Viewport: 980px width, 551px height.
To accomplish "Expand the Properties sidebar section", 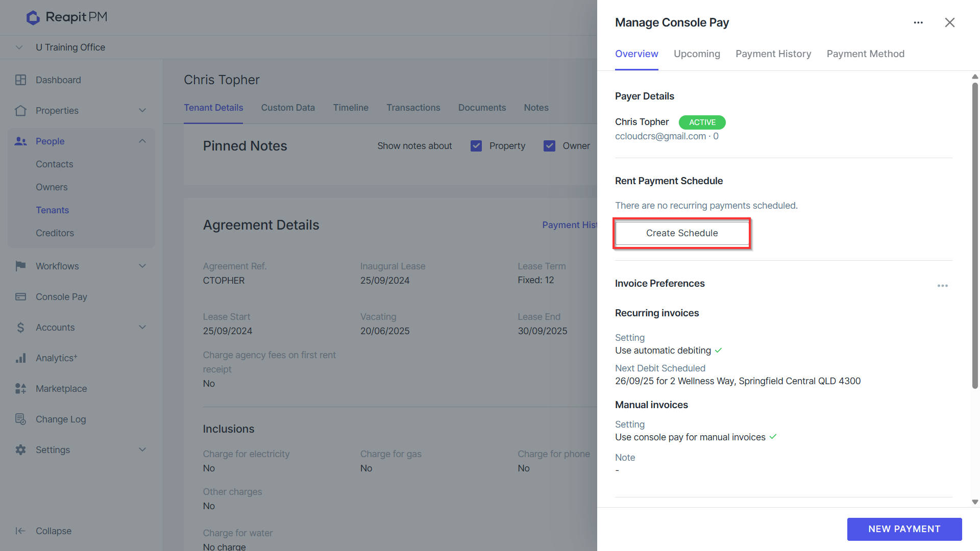I will 142,111.
